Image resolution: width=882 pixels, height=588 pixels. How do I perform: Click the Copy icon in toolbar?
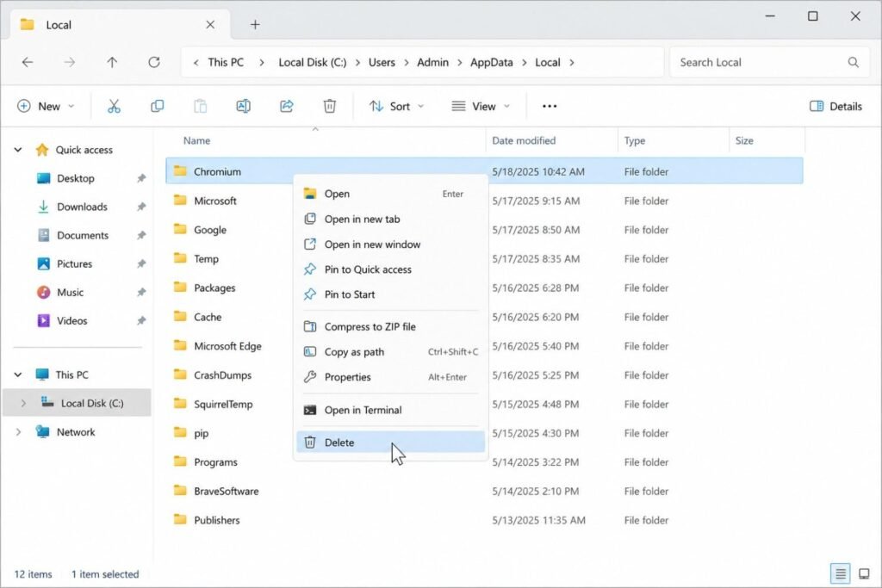[x=157, y=106]
